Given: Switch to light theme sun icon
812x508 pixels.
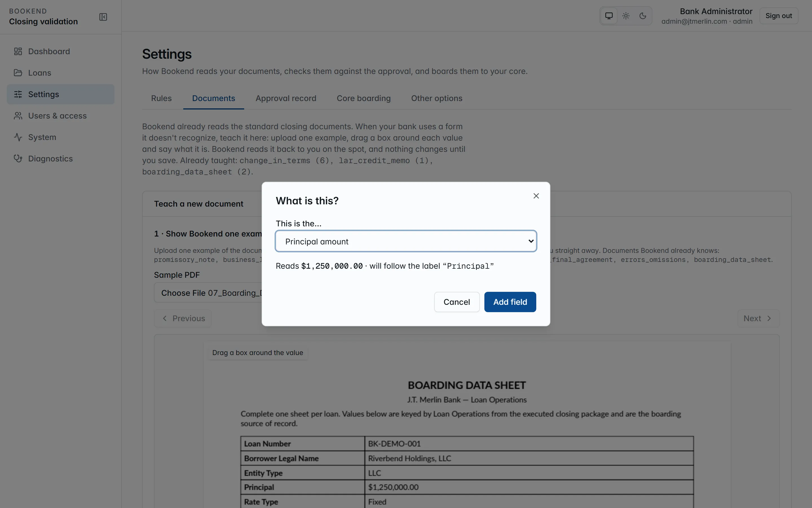Looking at the screenshot, I should 626,16.
